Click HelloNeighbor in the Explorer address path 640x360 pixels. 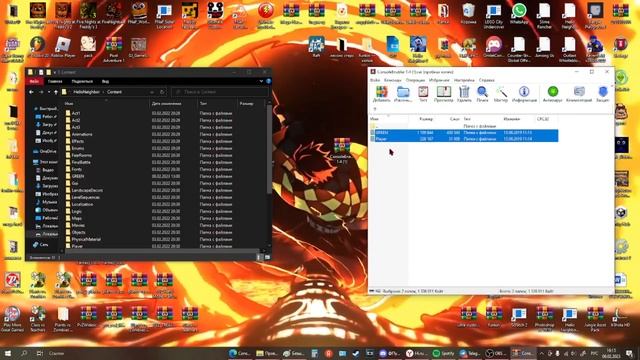click(x=86, y=92)
